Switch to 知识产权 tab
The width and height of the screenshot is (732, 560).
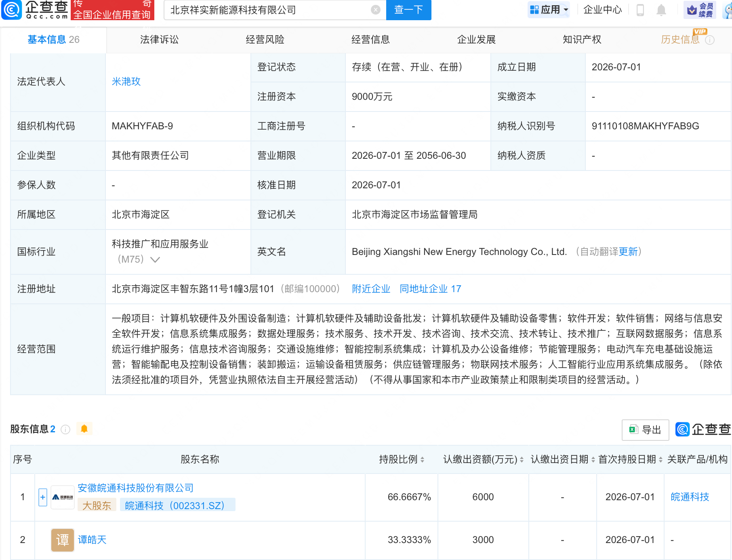click(x=582, y=40)
